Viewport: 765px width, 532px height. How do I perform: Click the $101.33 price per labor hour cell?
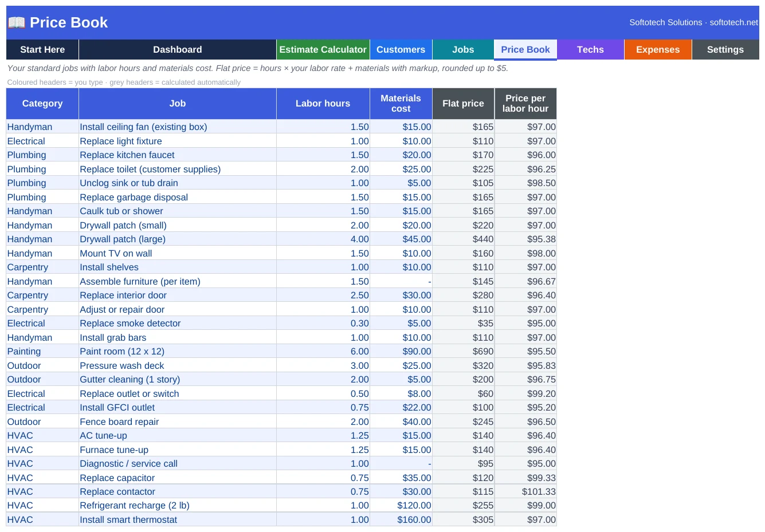pyautogui.click(x=525, y=492)
